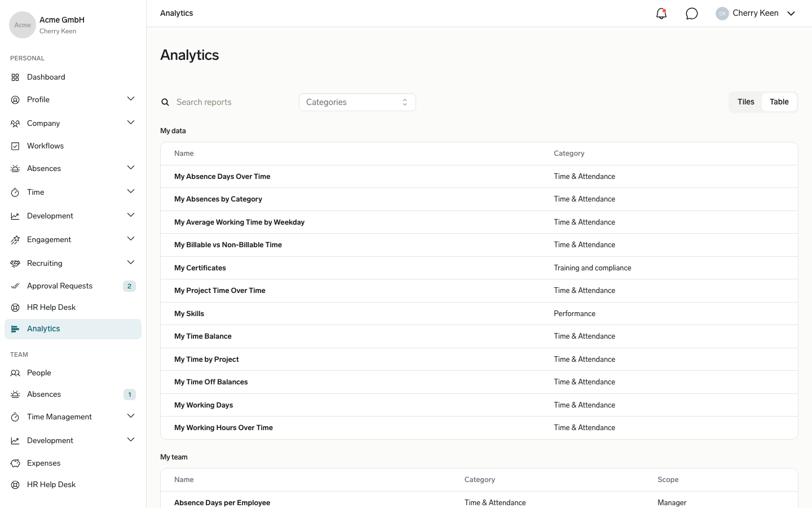The width and height of the screenshot is (812, 508).
Task: Click the Approval Requests badge 2
Action: pyautogui.click(x=129, y=286)
